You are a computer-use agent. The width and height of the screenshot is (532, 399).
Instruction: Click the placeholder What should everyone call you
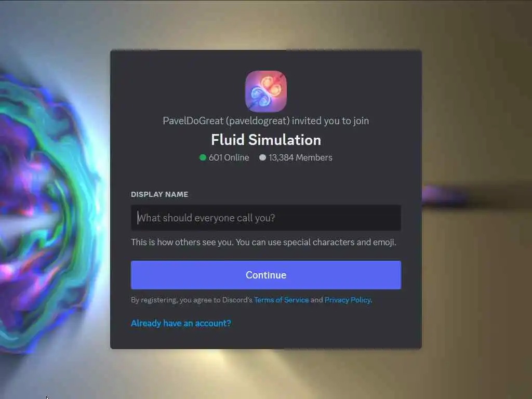206,218
